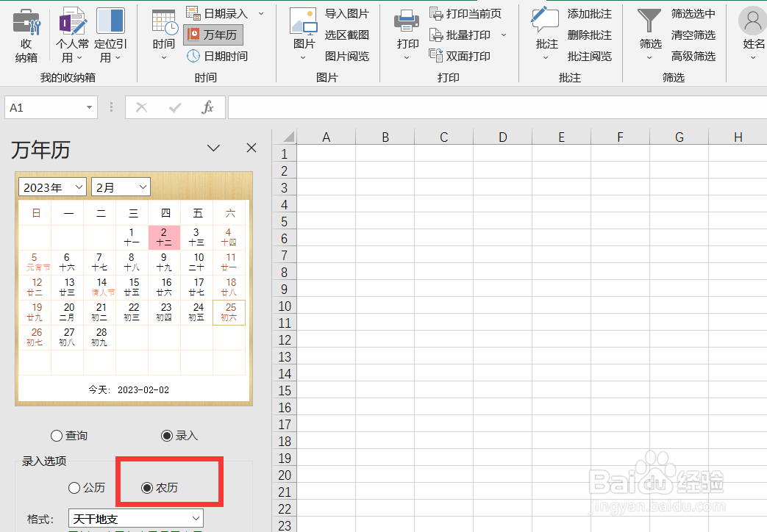Viewport: 767px width, 532px height.
Task: Select the 录入 radio button
Action: [167, 436]
